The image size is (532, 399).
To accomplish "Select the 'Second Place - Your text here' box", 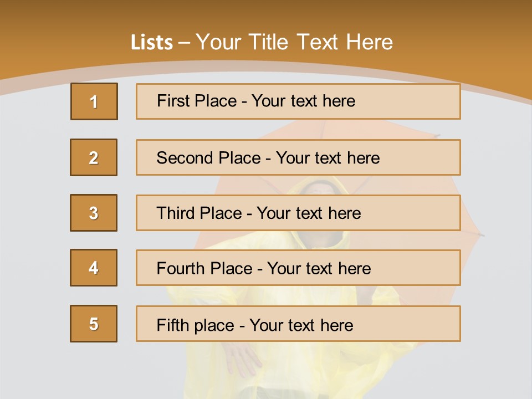I will [x=298, y=157].
